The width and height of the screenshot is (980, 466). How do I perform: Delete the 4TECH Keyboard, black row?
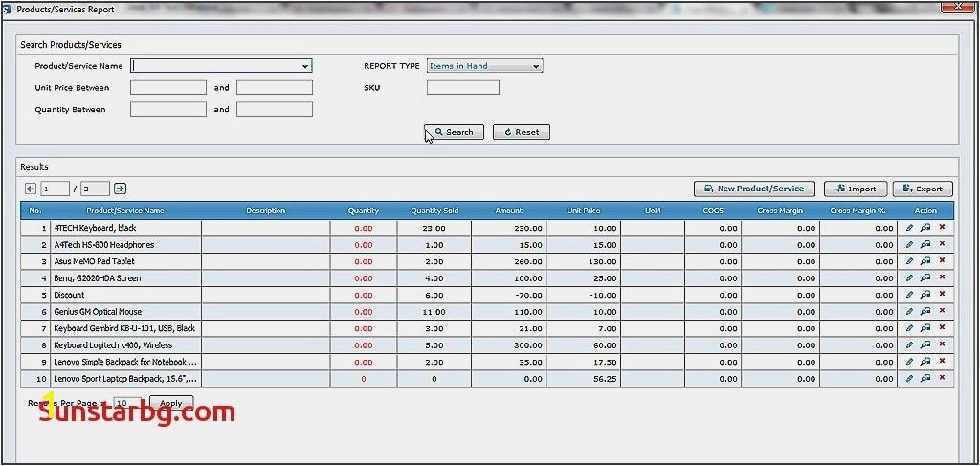(x=942, y=228)
